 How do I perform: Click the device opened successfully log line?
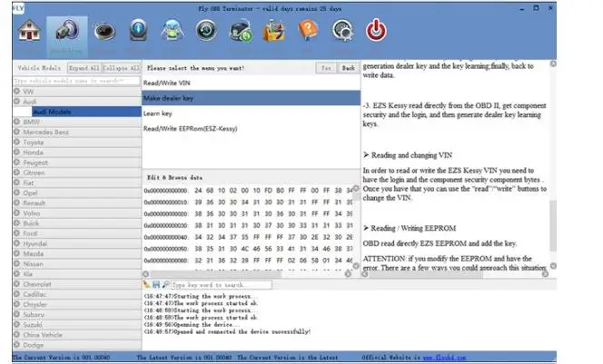pos(227,331)
